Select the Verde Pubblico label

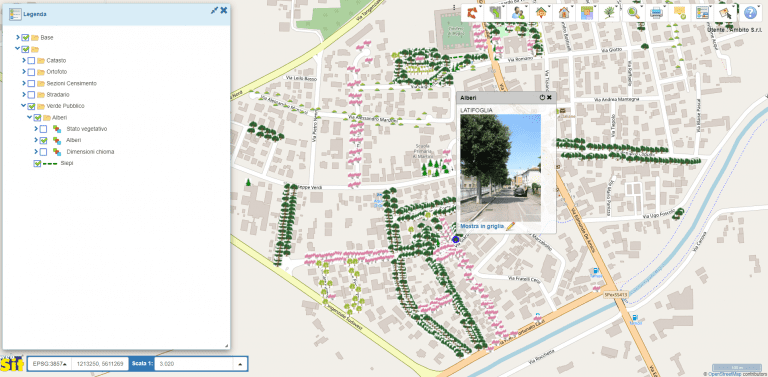coord(66,106)
